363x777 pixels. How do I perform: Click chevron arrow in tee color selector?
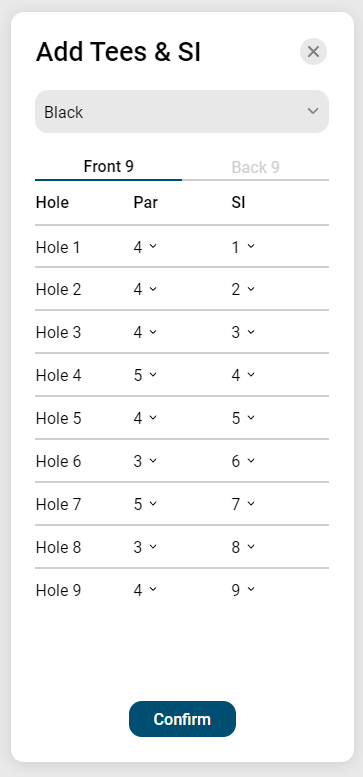pyautogui.click(x=313, y=111)
